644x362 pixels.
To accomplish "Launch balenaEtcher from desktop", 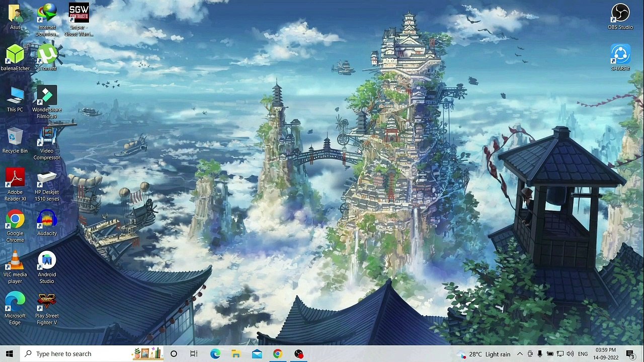I will click(15, 58).
